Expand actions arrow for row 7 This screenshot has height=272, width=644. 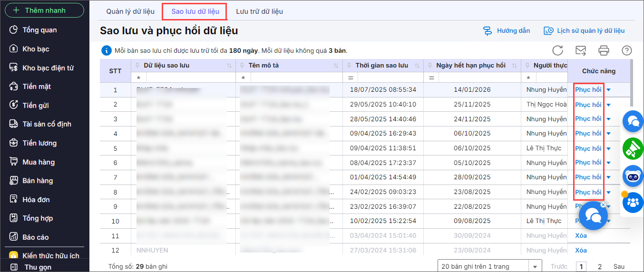[x=608, y=177]
